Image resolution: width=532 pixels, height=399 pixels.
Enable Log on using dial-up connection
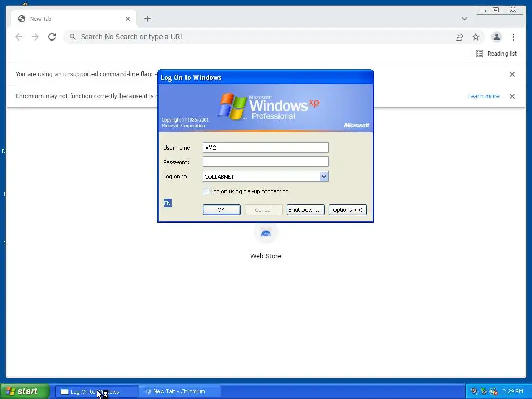[x=206, y=191]
